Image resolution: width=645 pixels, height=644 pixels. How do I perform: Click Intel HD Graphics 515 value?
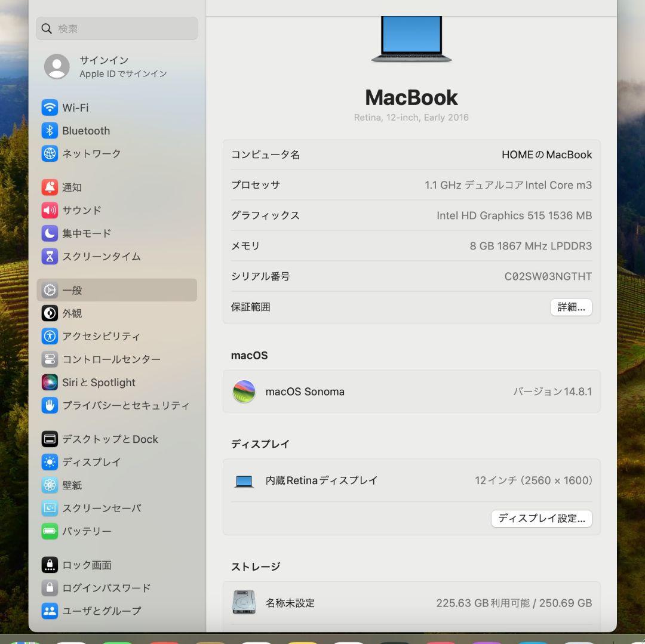(x=514, y=215)
